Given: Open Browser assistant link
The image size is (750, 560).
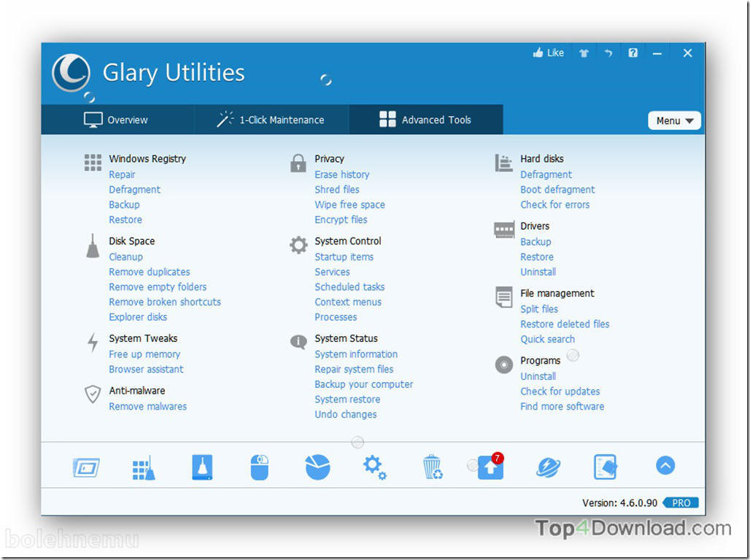Looking at the screenshot, I should point(146,369).
